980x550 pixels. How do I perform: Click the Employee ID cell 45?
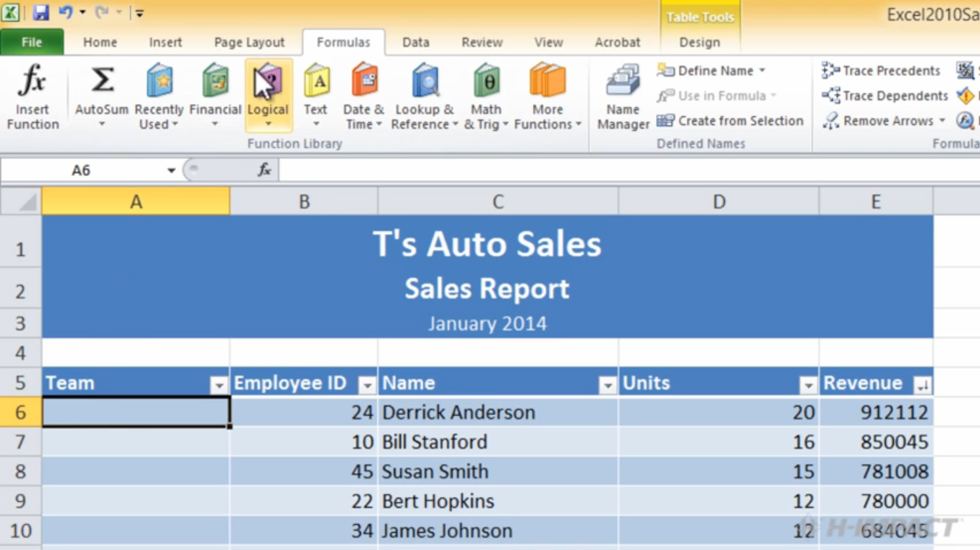pyautogui.click(x=304, y=471)
